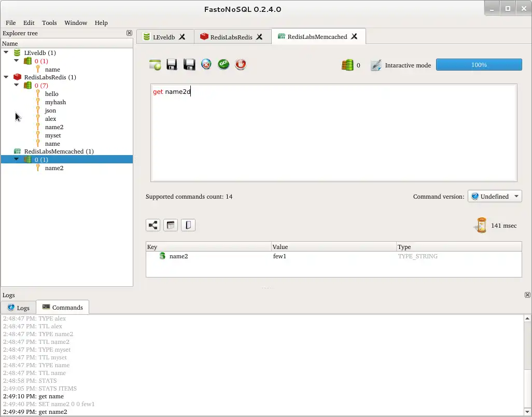Select the name key under LEveldb
Screen dimensions: 532x417
(x=52, y=69)
